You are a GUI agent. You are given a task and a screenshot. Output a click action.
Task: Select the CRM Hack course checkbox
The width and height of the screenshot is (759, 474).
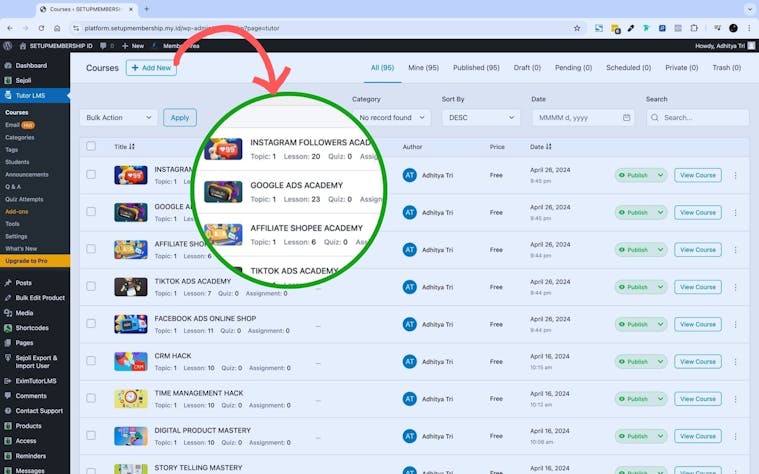[x=91, y=362]
